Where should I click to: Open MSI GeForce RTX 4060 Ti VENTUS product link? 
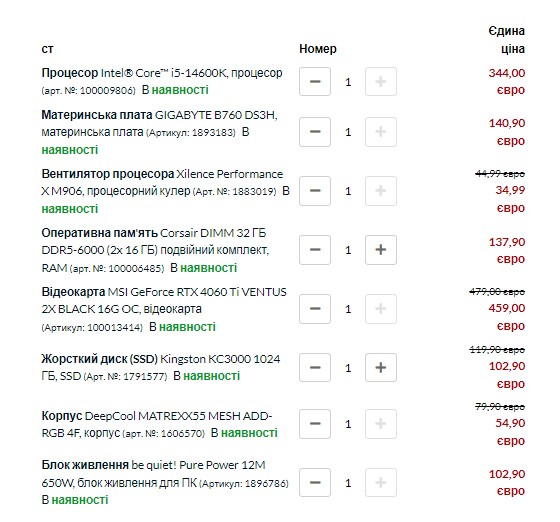tap(164, 300)
